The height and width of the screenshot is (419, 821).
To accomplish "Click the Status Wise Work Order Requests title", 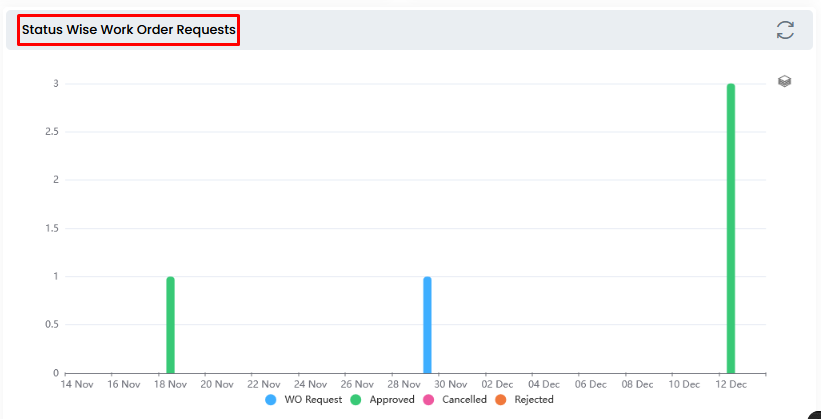I will [128, 30].
